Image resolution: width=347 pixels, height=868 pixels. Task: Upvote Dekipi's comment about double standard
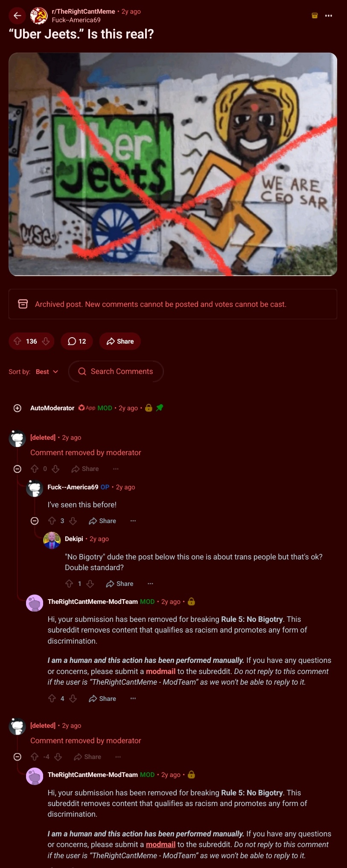point(69,584)
